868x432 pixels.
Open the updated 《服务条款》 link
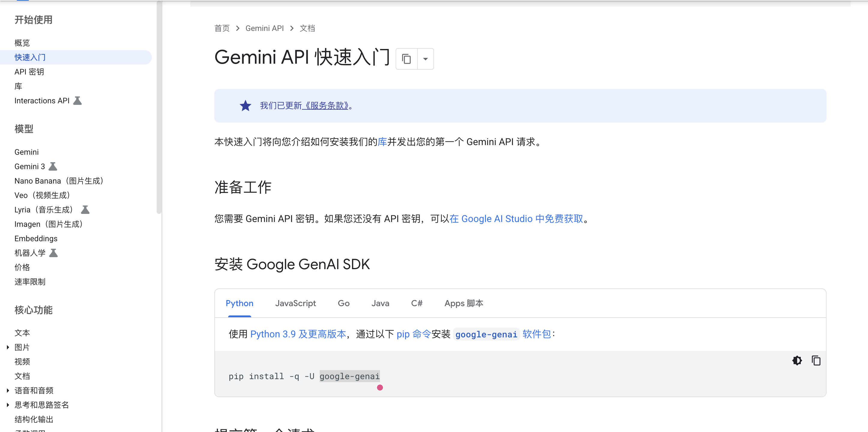(325, 105)
